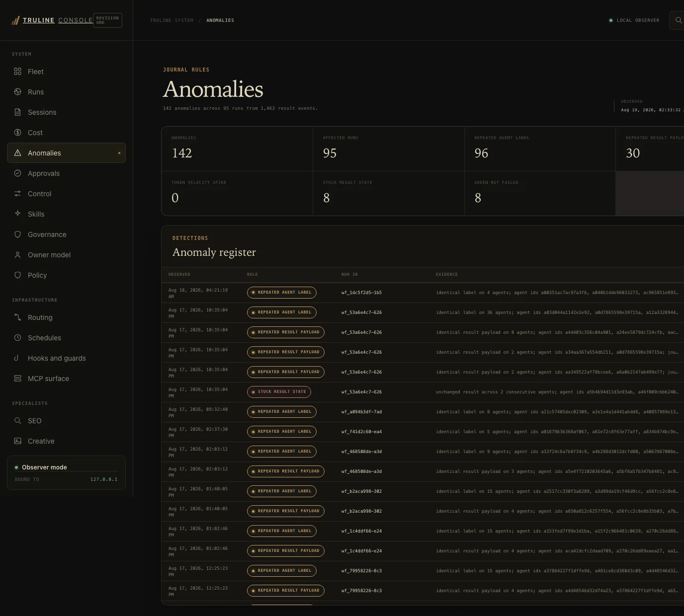This screenshot has width=684, height=616.
Task: Click the 127.0.0.1 bound address
Action: click(x=104, y=479)
